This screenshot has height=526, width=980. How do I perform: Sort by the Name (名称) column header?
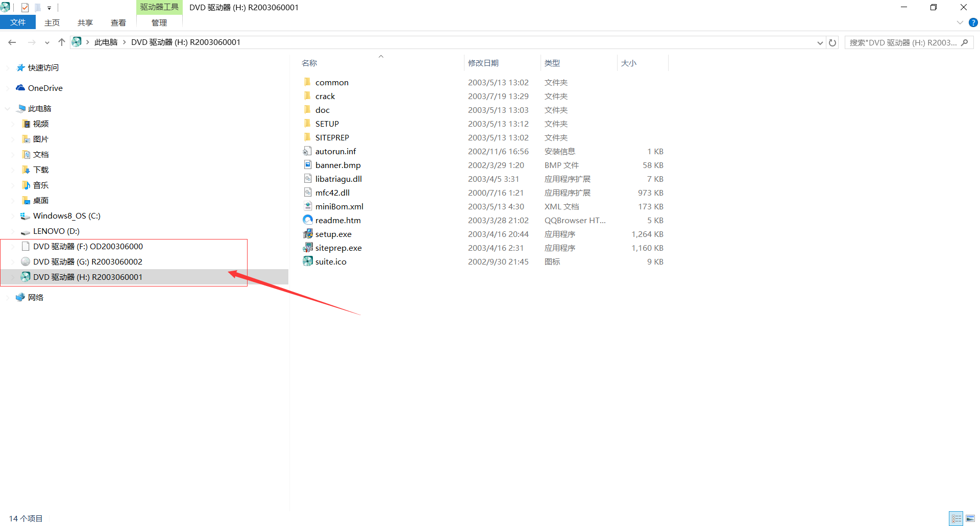(309, 63)
